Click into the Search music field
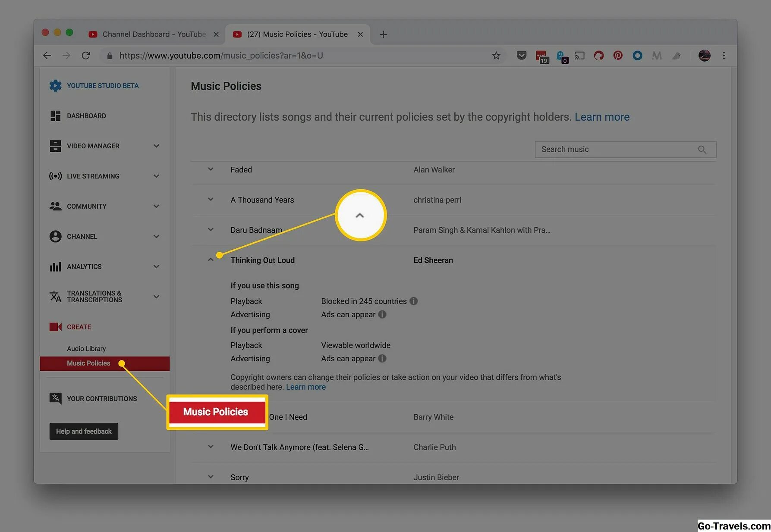Screen dimensions: 771x532 pos(626,150)
